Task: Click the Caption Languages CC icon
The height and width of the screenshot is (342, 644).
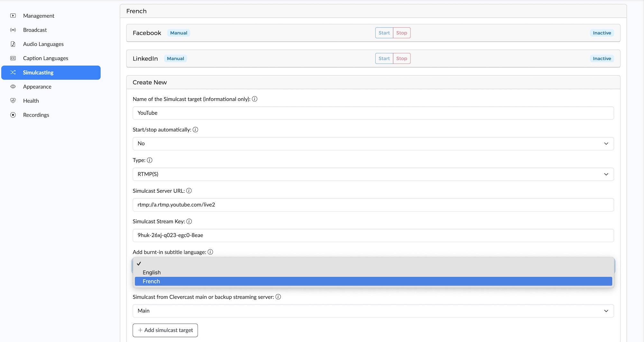Action: (x=13, y=58)
